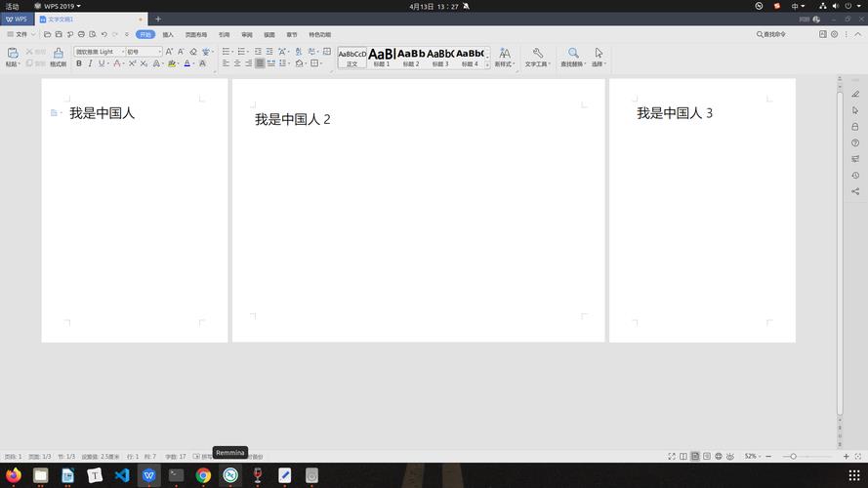
Task: Click the clear formatting eraser icon
Action: pyautogui.click(x=192, y=52)
